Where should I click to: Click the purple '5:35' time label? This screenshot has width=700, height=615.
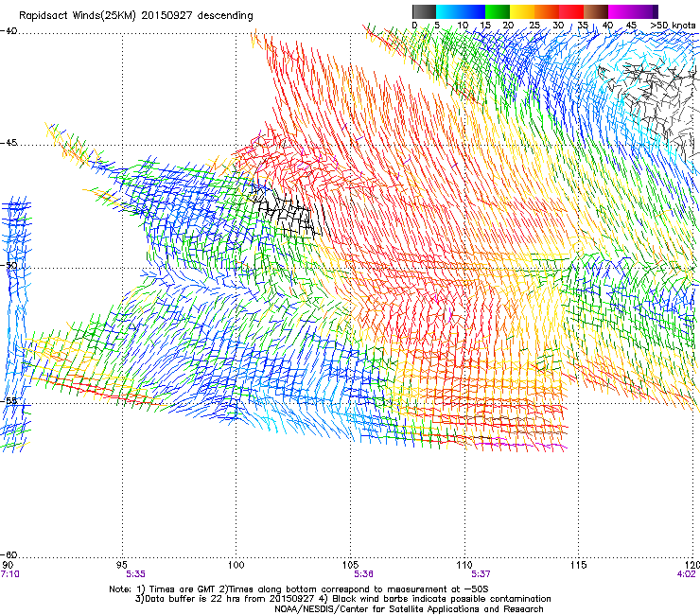135,574
